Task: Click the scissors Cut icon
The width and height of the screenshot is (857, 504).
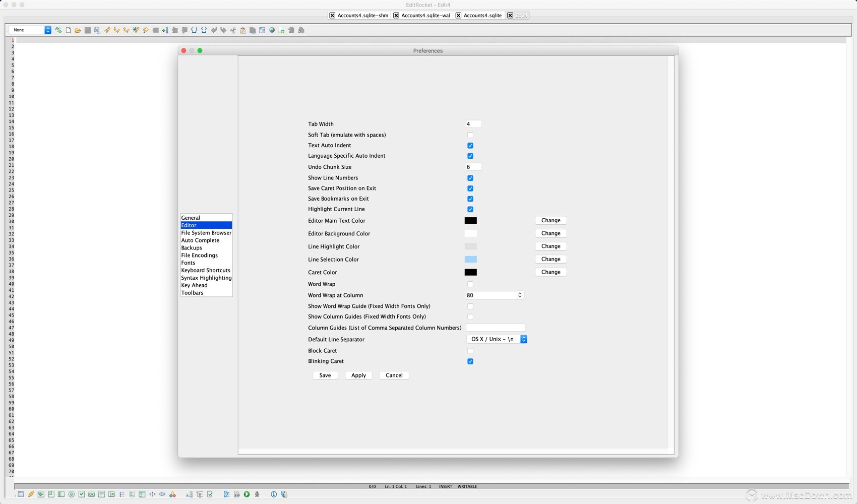Action: (x=233, y=30)
